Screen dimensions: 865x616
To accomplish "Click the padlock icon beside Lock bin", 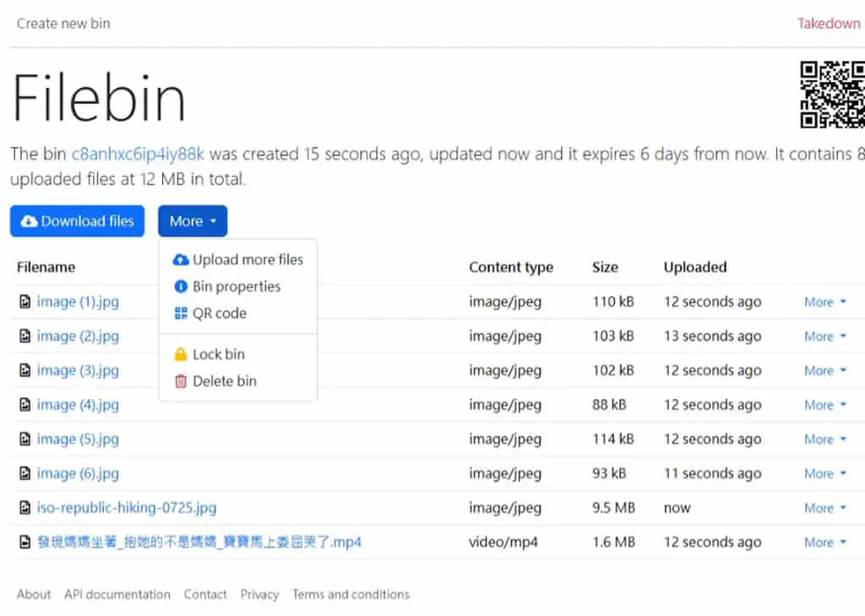I will coord(181,354).
